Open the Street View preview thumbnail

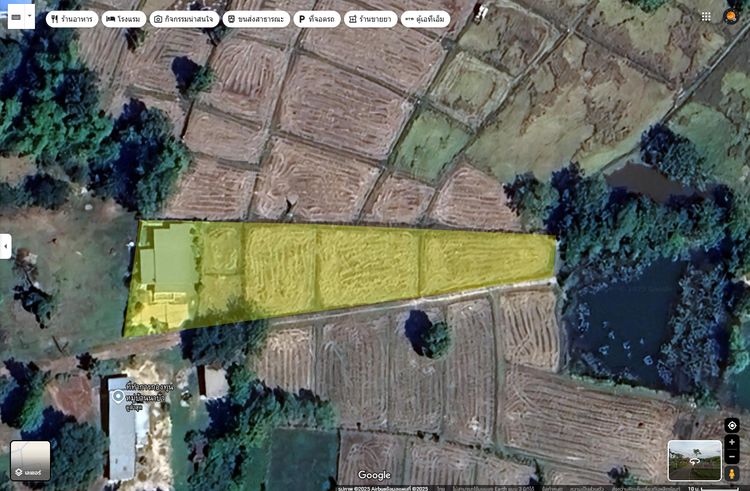pos(694,460)
